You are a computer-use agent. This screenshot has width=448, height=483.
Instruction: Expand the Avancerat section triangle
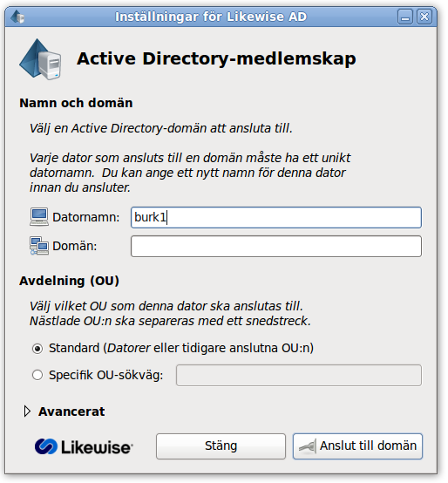(27, 412)
